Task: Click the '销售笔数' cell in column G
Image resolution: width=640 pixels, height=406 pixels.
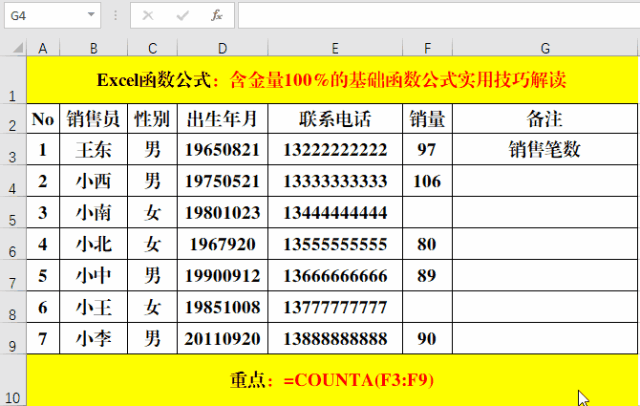Action: [x=545, y=149]
